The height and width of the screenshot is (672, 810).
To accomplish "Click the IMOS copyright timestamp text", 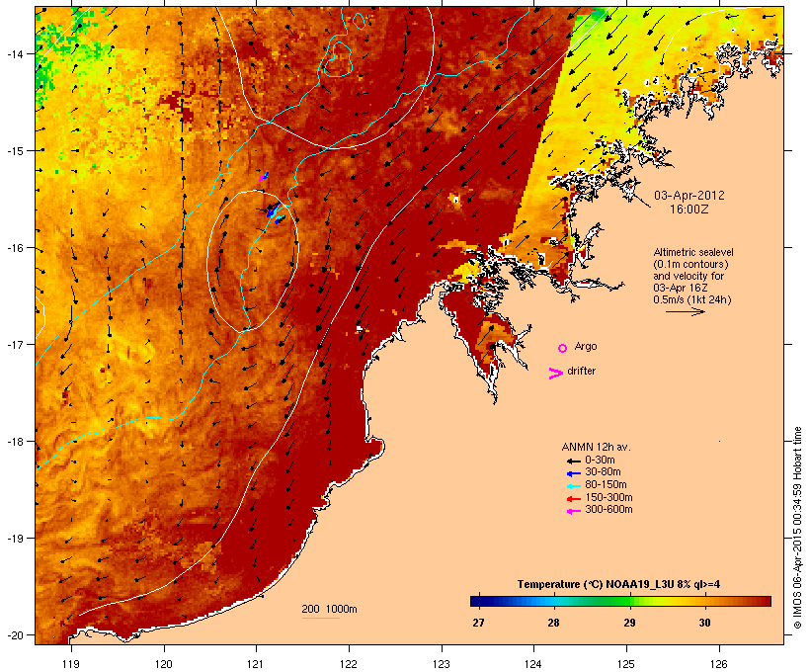I will coord(797,528).
